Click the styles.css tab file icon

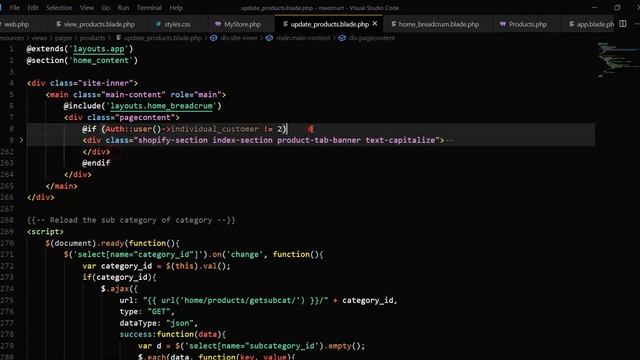[x=158, y=24]
